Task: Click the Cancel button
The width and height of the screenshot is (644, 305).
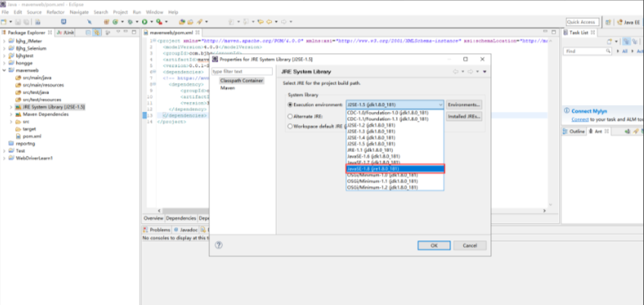Action: (470, 246)
